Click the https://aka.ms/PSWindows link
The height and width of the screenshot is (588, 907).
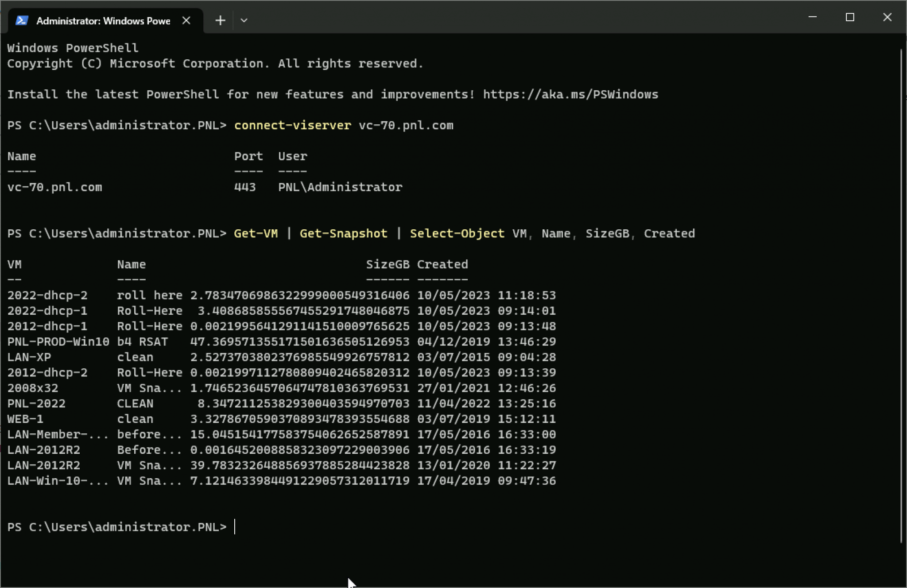coord(570,94)
